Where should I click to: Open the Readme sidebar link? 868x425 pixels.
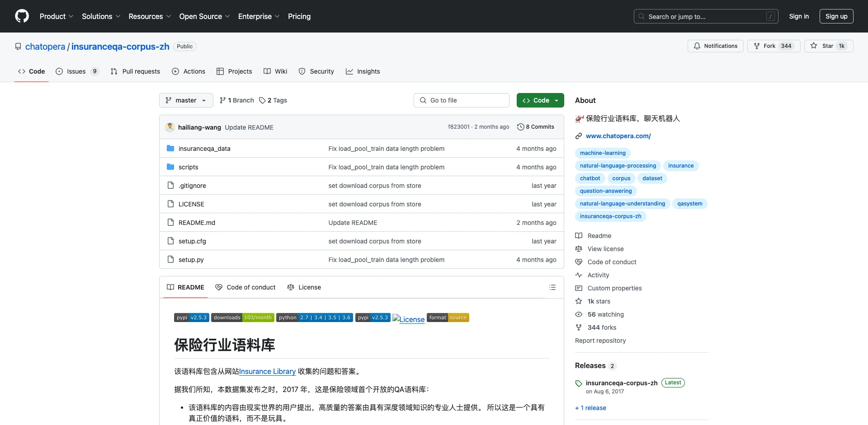593,236
